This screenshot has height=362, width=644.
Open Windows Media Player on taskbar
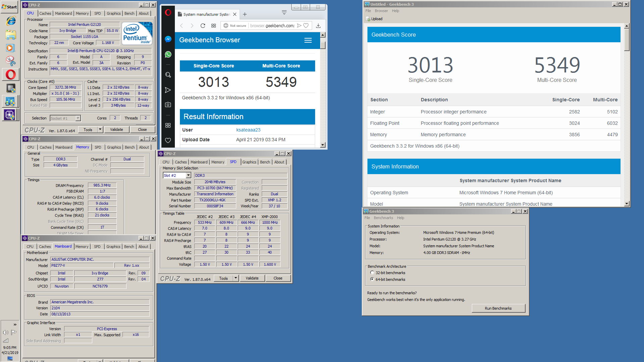pyautogui.click(x=11, y=48)
